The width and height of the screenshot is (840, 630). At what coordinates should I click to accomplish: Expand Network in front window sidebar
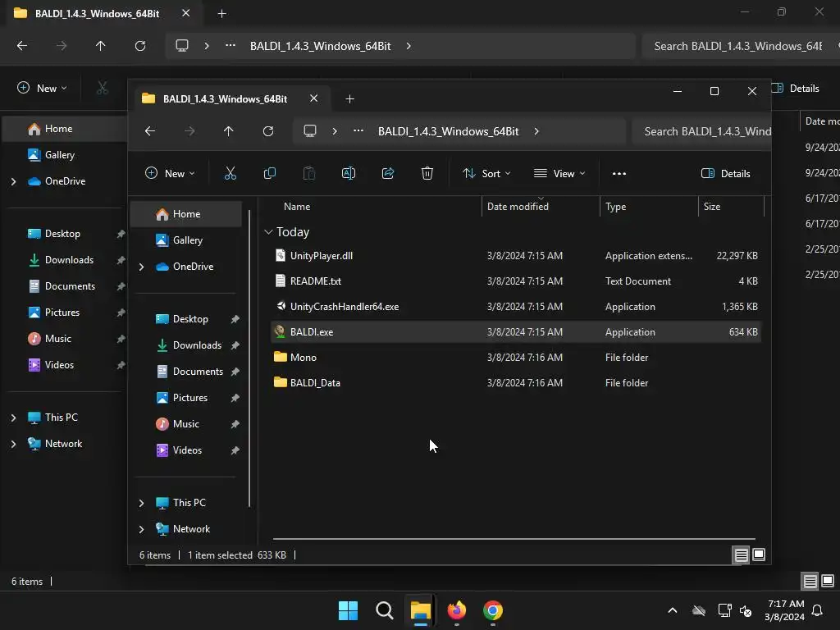pos(141,529)
